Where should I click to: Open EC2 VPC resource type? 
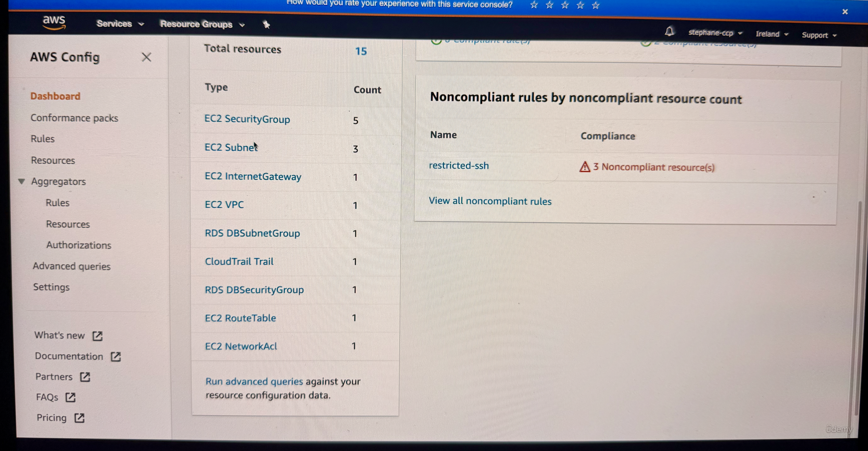click(224, 205)
